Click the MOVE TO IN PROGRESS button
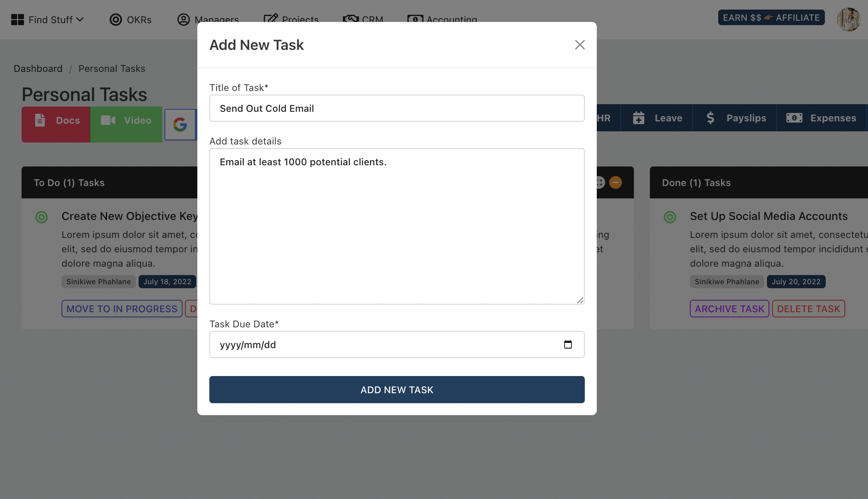The height and width of the screenshot is (499, 868). tap(121, 309)
